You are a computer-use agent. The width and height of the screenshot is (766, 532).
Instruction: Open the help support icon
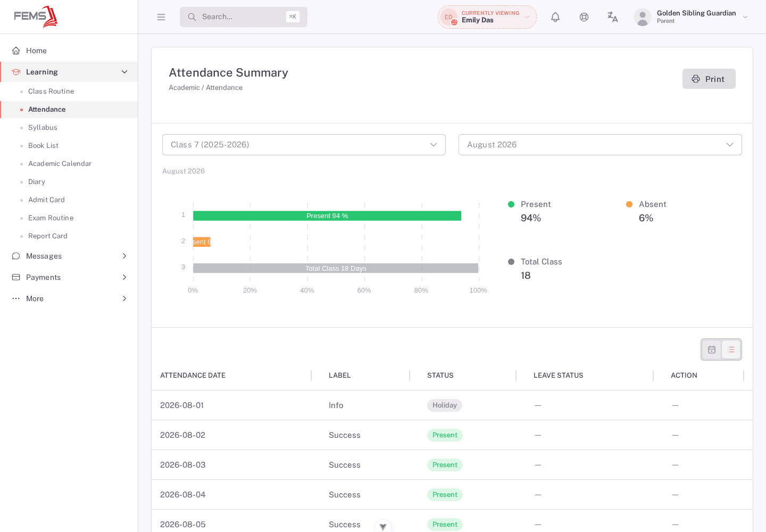point(584,17)
